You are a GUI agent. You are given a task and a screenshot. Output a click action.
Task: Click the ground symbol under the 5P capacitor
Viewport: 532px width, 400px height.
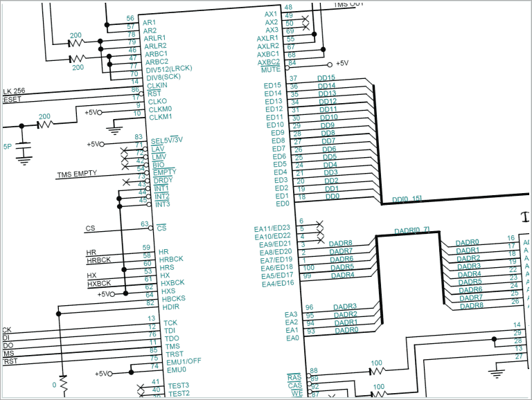pos(24,161)
